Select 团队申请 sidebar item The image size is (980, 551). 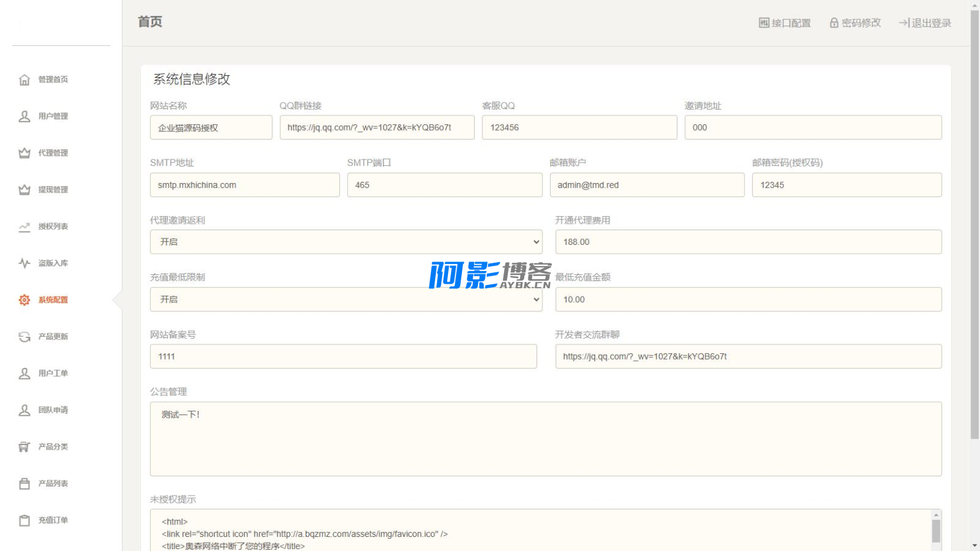[x=52, y=410]
